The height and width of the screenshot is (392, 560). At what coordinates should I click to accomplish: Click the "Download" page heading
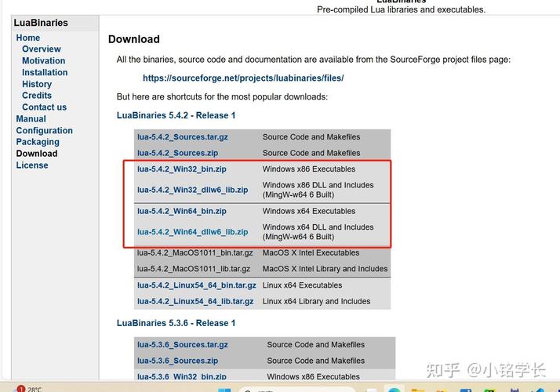[x=134, y=39]
